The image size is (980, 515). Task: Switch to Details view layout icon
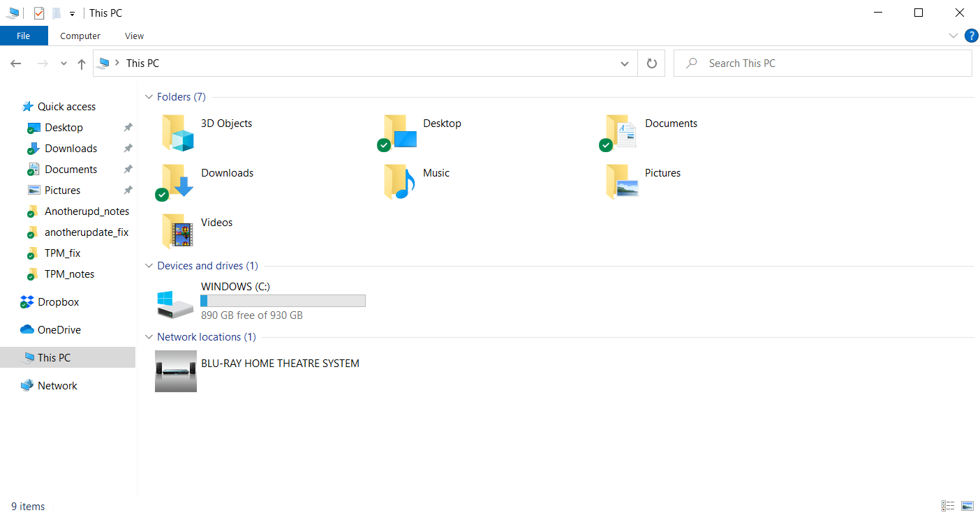tap(948, 506)
